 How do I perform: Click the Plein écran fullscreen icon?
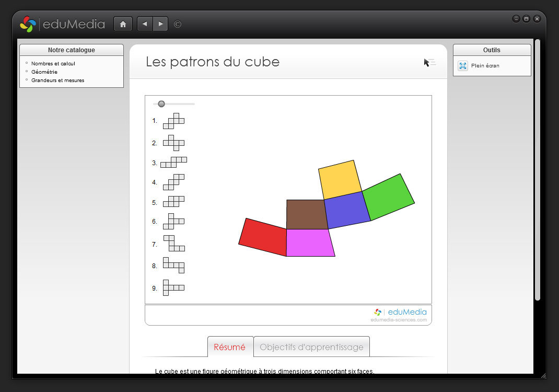point(462,66)
